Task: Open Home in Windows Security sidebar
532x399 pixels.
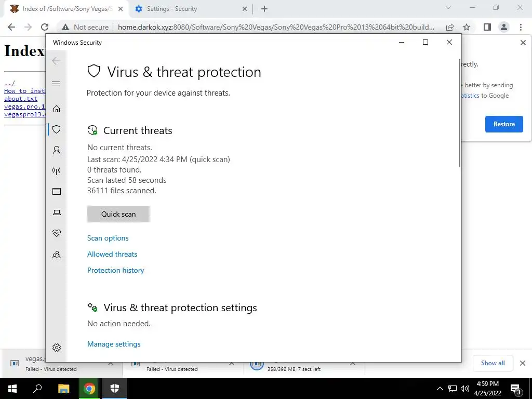Action: (57, 109)
